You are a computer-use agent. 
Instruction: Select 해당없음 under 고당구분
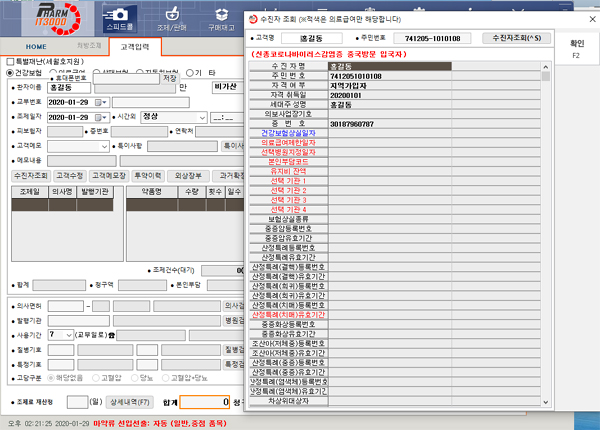click(x=51, y=378)
